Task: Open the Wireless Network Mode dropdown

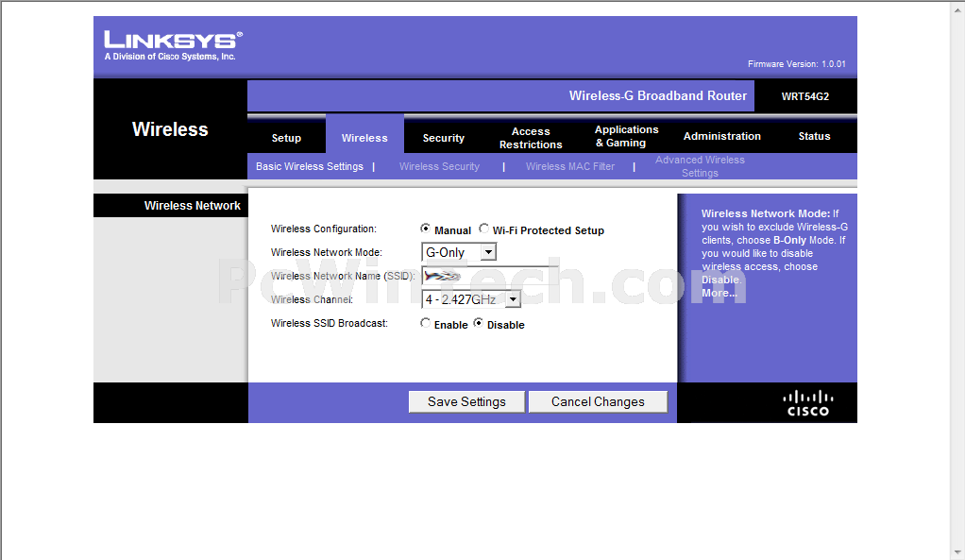Action: tap(459, 252)
